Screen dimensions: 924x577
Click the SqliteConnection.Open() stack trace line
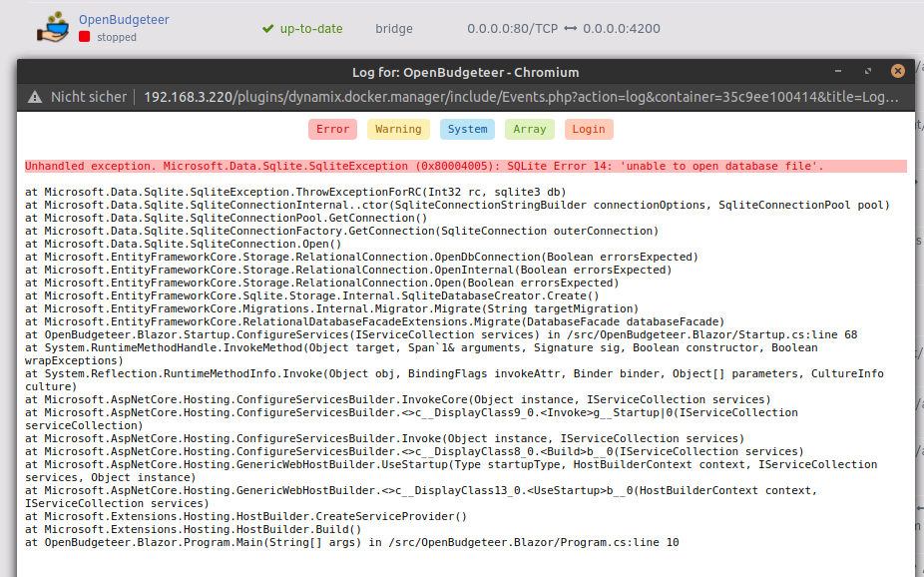click(x=184, y=244)
